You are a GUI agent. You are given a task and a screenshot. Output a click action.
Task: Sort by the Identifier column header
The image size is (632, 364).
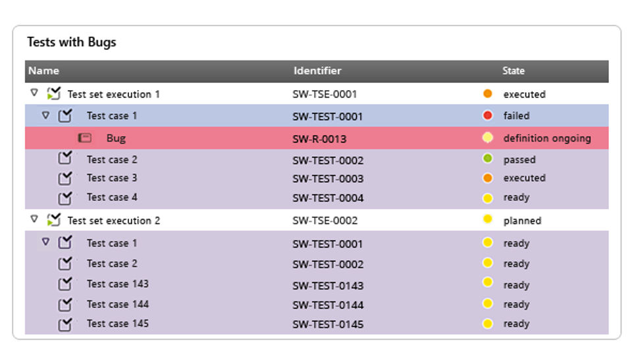(x=317, y=71)
